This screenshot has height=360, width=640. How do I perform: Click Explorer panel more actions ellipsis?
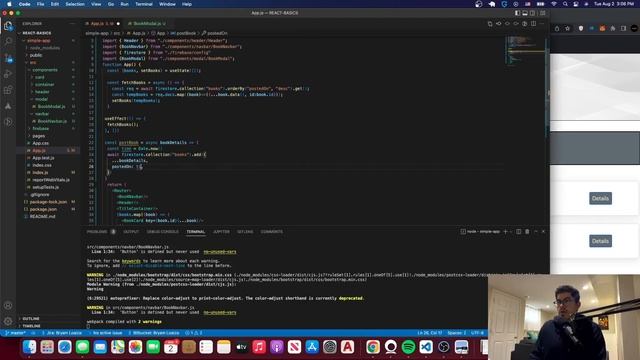pyautogui.click(x=73, y=24)
